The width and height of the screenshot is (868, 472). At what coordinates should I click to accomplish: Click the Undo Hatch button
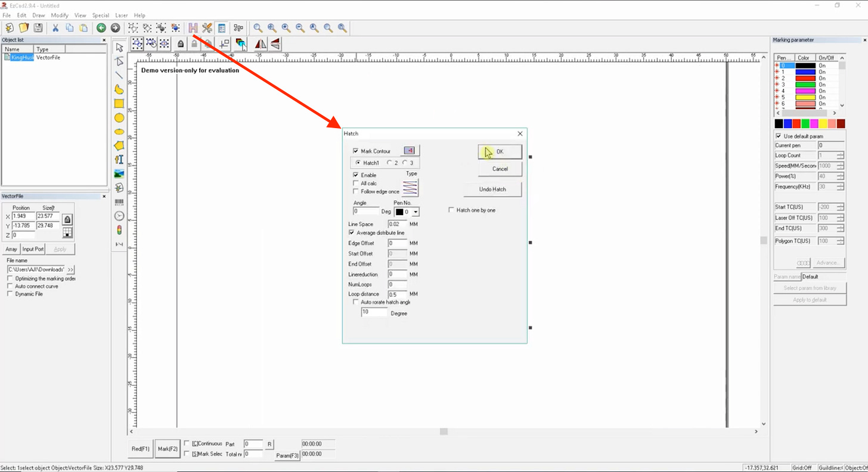point(492,189)
